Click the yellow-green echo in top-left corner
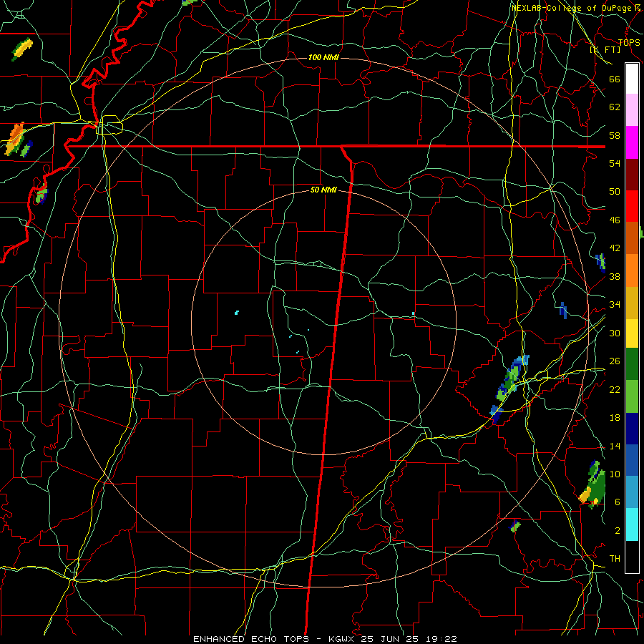This screenshot has width=644, height=644. [22, 49]
